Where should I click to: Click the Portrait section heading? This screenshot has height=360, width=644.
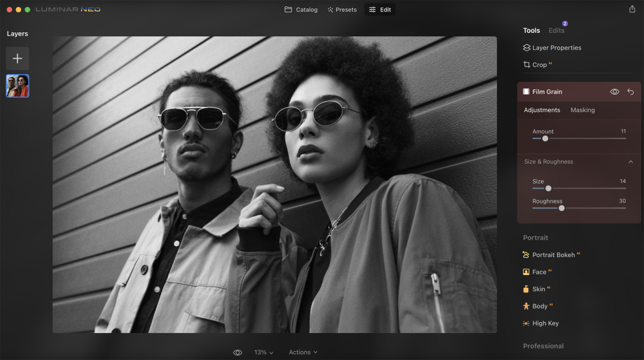tap(535, 238)
